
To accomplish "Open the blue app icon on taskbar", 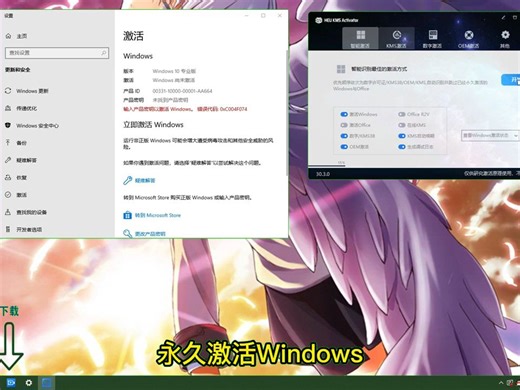I will 11,383.
